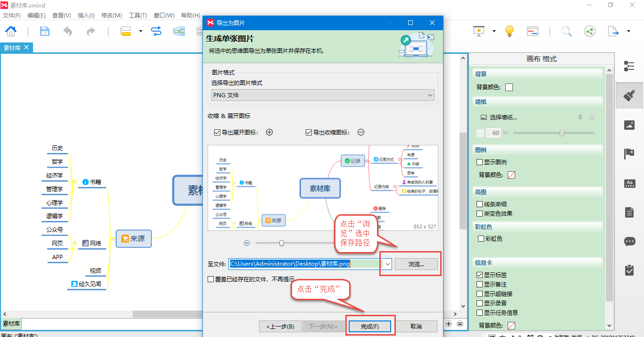This screenshot has width=644, height=337.
Task: Click the 完成(F) finish button
Action: pyautogui.click(x=369, y=326)
